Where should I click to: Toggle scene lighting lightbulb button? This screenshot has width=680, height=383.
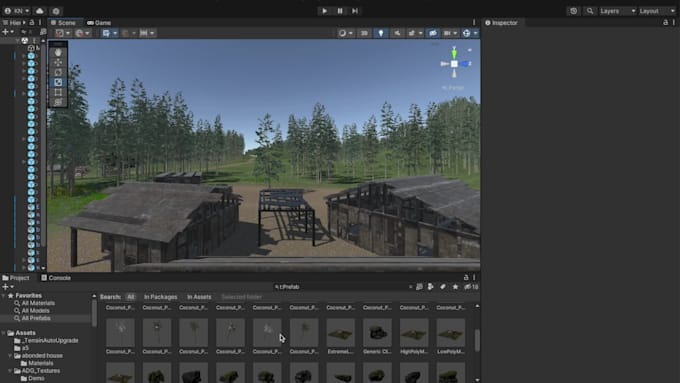(381, 33)
